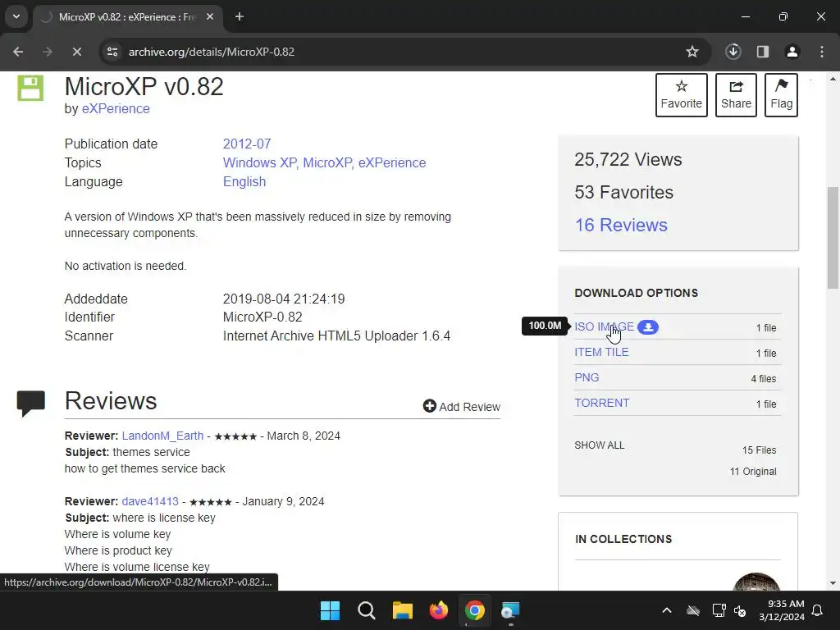Open reviewer dave41413's profile
840x630 pixels.
pyautogui.click(x=150, y=501)
